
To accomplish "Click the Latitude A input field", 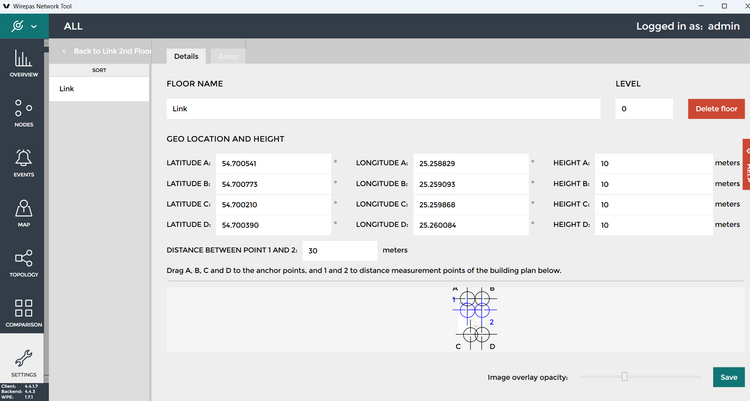I will pos(273,163).
